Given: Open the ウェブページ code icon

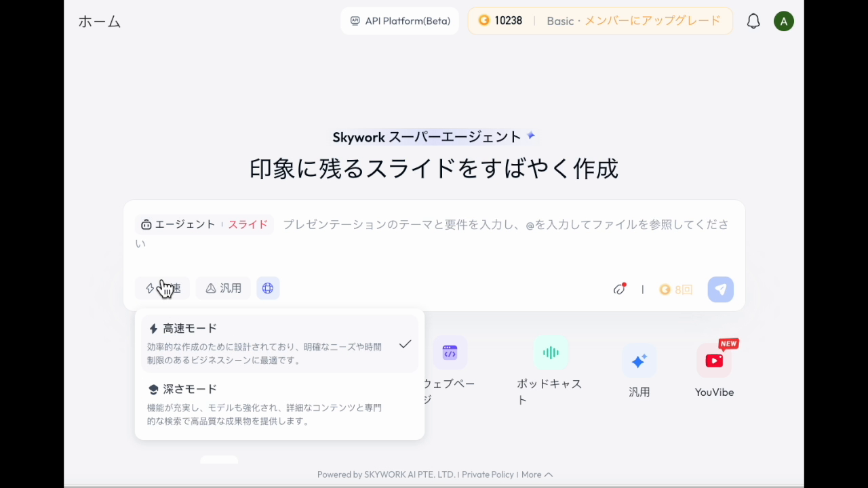Looking at the screenshot, I should pos(450,352).
